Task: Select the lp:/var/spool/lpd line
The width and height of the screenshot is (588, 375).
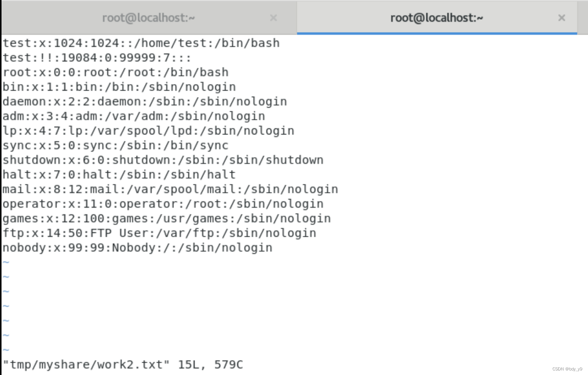Action: click(x=147, y=131)
